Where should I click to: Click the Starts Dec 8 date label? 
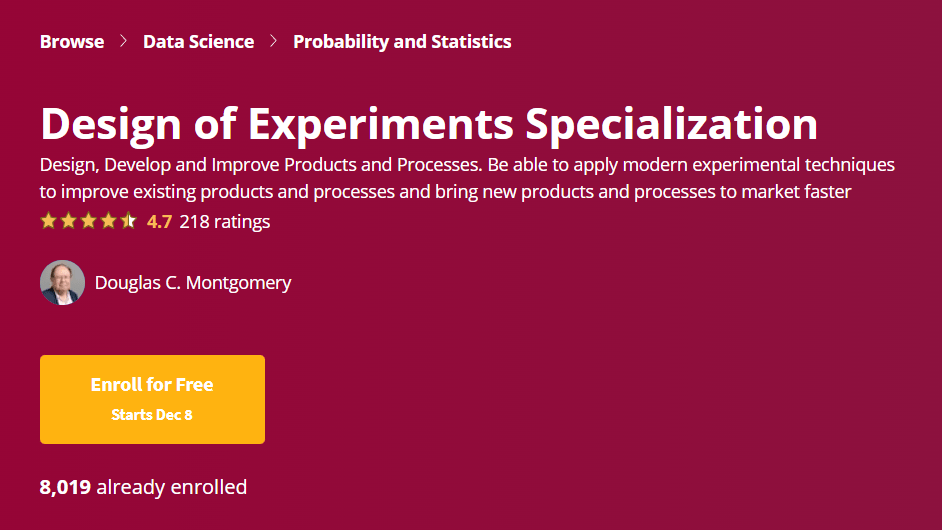tap(152, 415)
